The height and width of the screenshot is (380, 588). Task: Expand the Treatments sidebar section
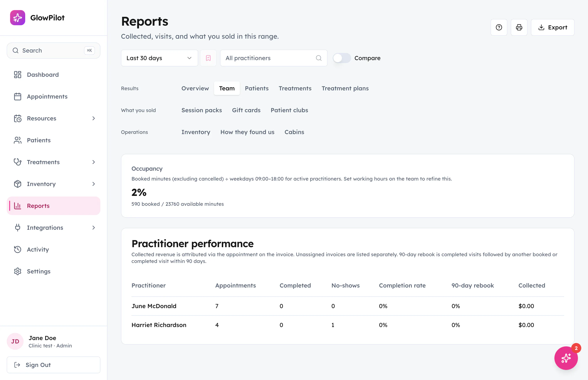54,162
